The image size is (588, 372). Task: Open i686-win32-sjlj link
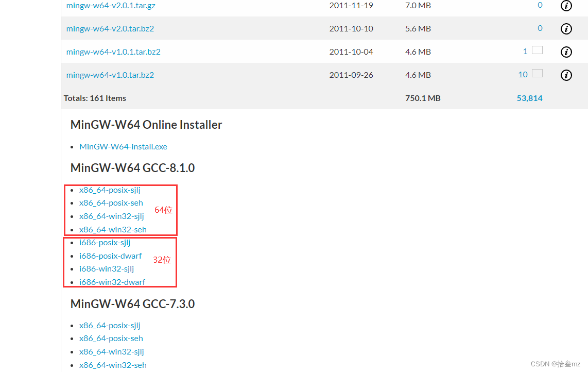[x=107, y=269]
